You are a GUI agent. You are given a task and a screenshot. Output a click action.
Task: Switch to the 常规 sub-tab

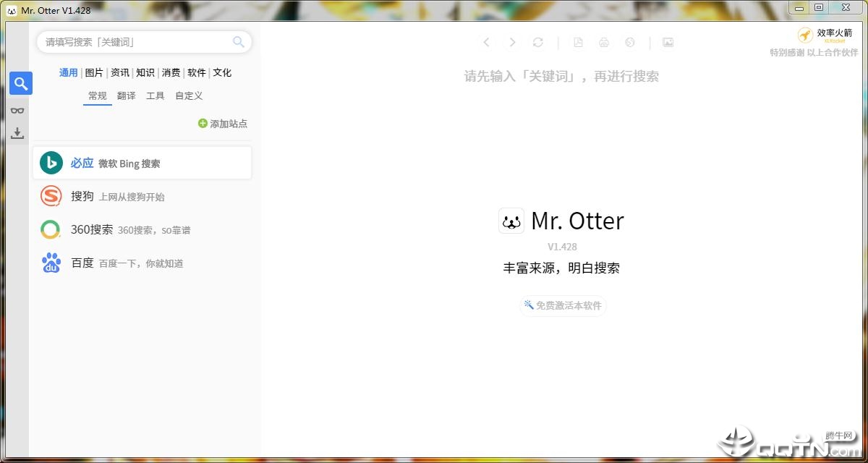(x=98, y=96)
